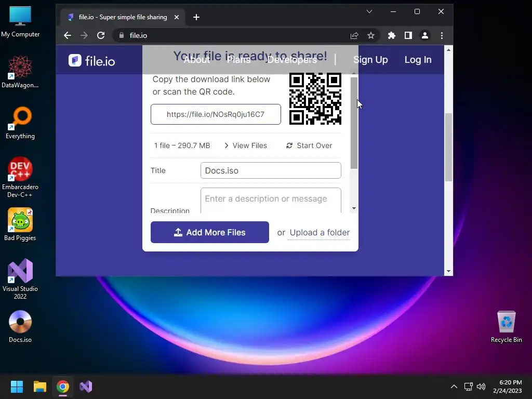
Task: Open the Sign Up page
Action: [370, 60]
